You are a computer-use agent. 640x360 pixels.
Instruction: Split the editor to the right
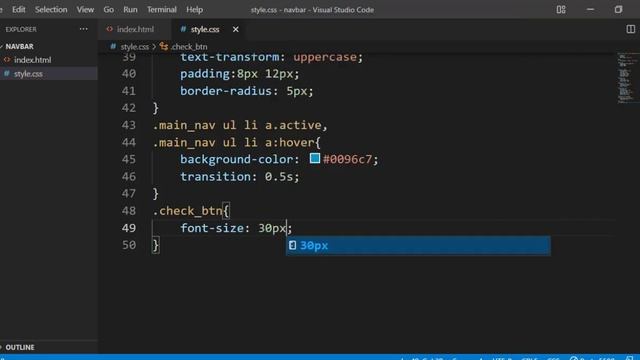pos(630,29)
